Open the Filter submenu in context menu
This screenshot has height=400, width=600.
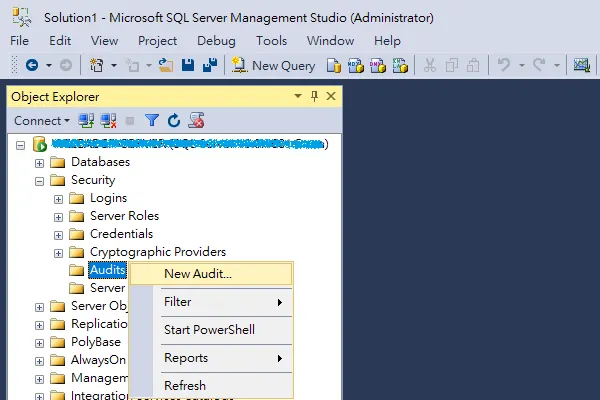211,302
